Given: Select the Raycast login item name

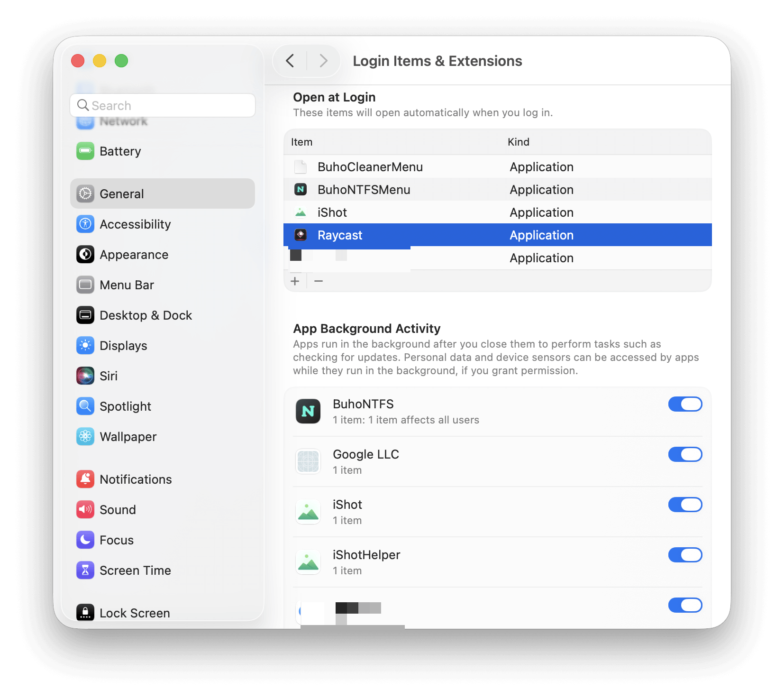Looking at the screenshot, I should coord(340,235).
